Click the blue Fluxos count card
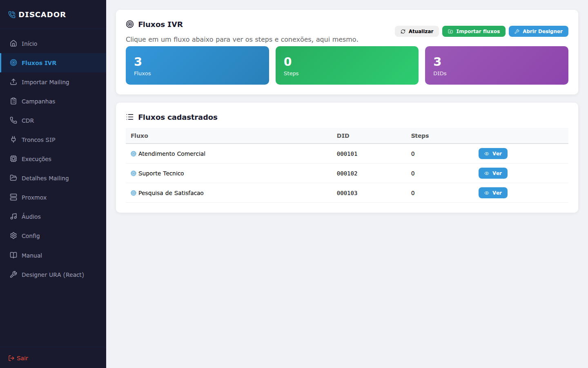The width and height of the screenshot is (588, 368). [x=197, y=65]
